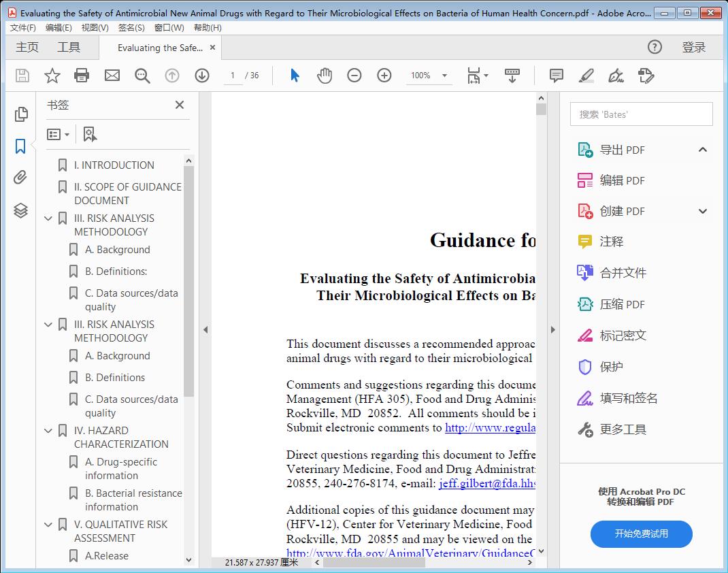Collapse V. QUALITATIVE RISK ASSESSMENT bookmark
This screenshot has width=728, height=573.
48,525
